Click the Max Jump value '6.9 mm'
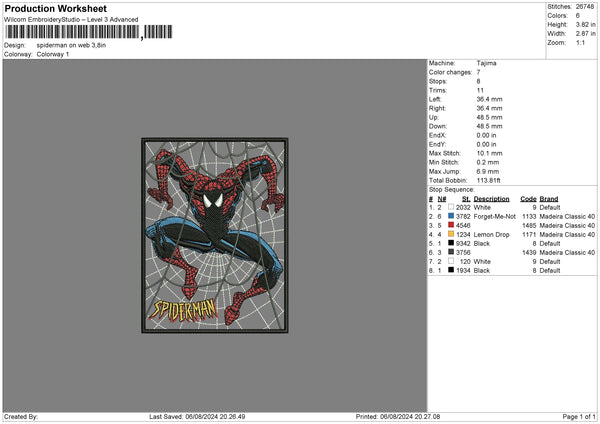 click(488, 171)
